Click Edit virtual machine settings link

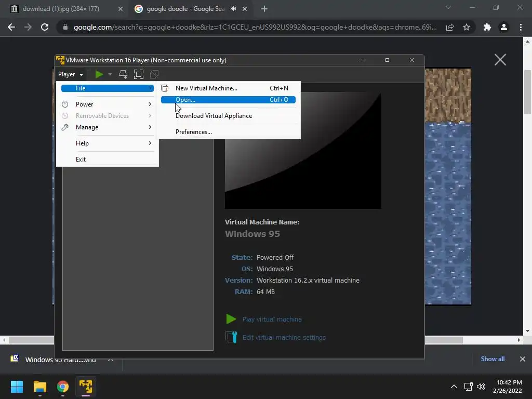284,338
